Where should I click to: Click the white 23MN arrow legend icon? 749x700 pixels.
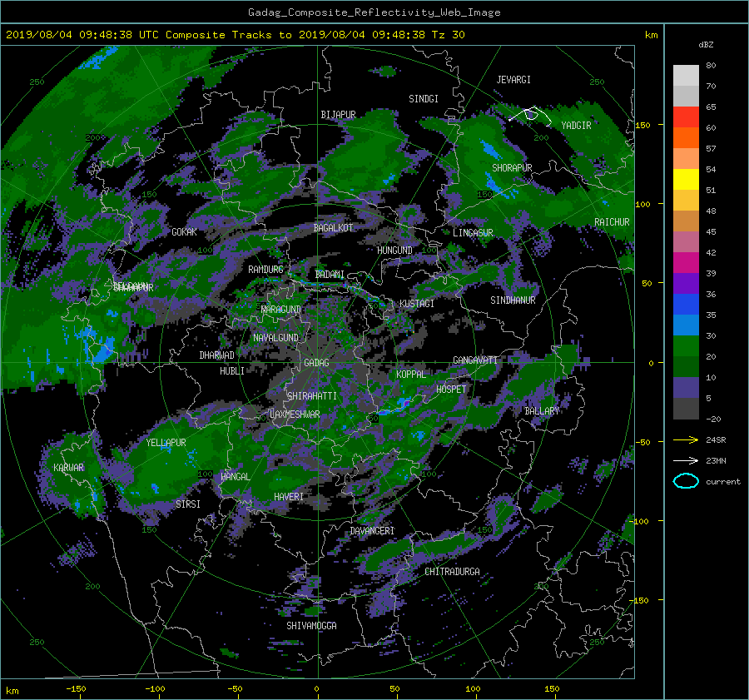686,460
